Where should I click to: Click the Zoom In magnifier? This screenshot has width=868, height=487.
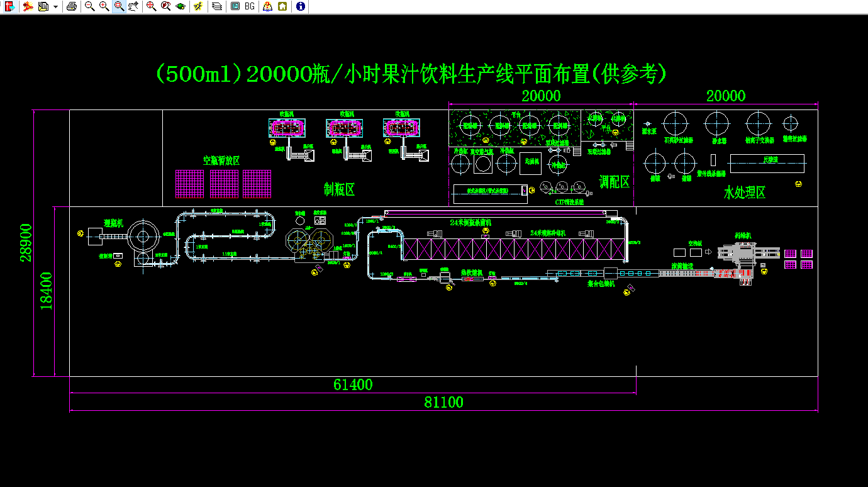click(x=104, y=6)
